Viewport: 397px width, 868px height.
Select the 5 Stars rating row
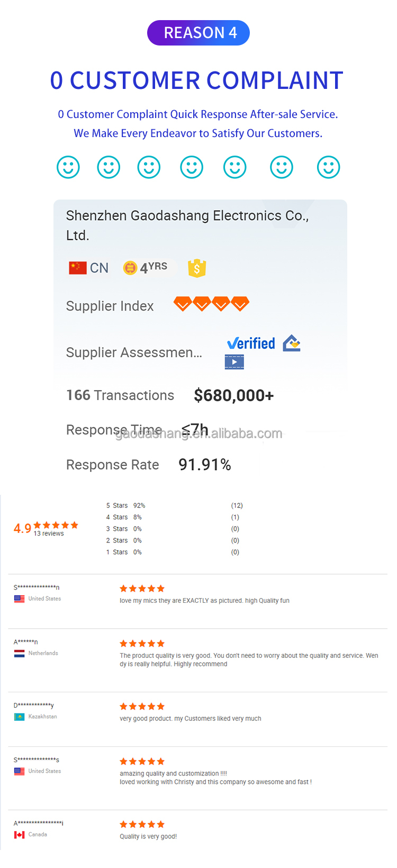[x=125, y=505]
